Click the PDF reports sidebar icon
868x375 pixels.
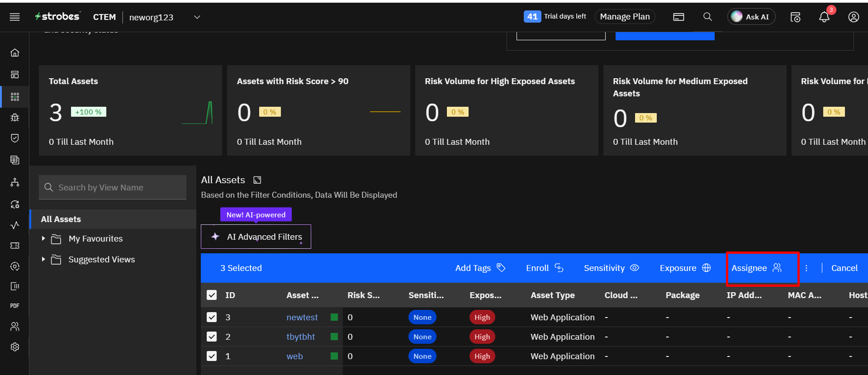coord(15,306)
